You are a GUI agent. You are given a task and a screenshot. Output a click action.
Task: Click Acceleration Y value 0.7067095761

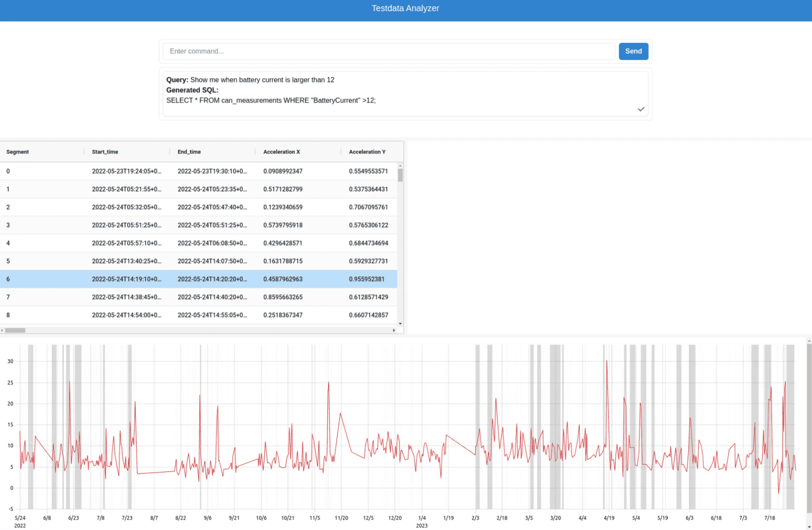tap(369, 207)
